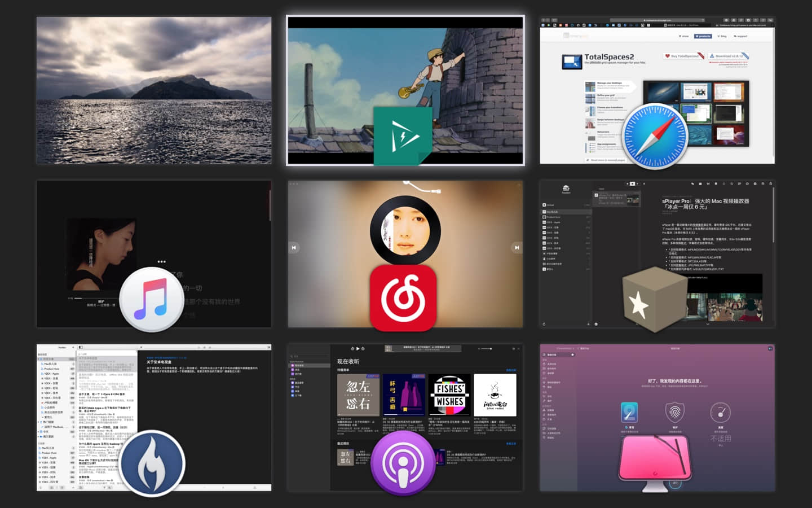Click the 关于安卓电视盒 article heading
The height and width of the screenshot is (508, 812).
(159, 362)
